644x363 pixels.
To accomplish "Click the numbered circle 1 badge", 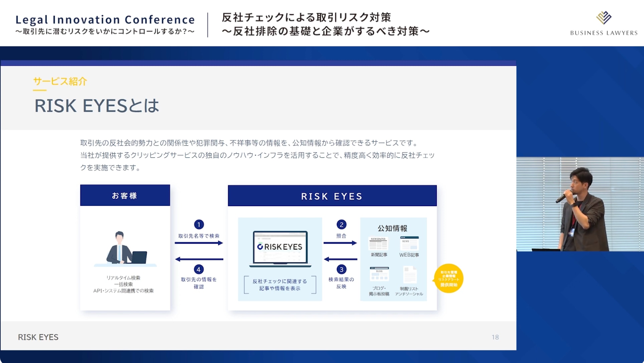I will [x=199, y=225].
